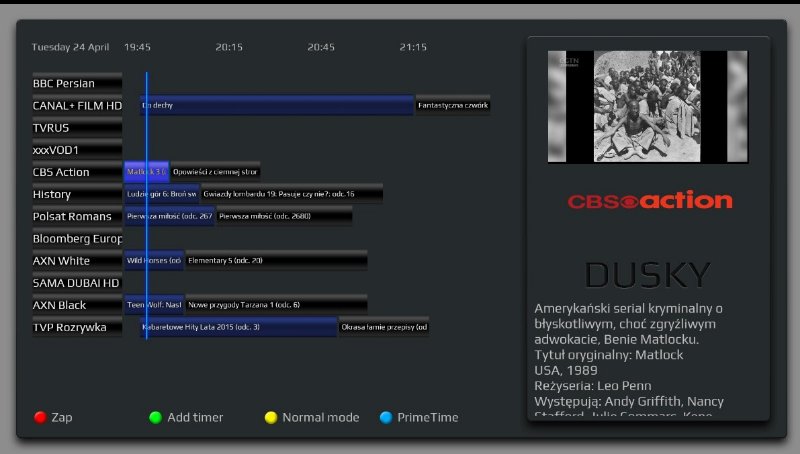Click the CBS Action logo
800x454 pixels.
(649, 201)
